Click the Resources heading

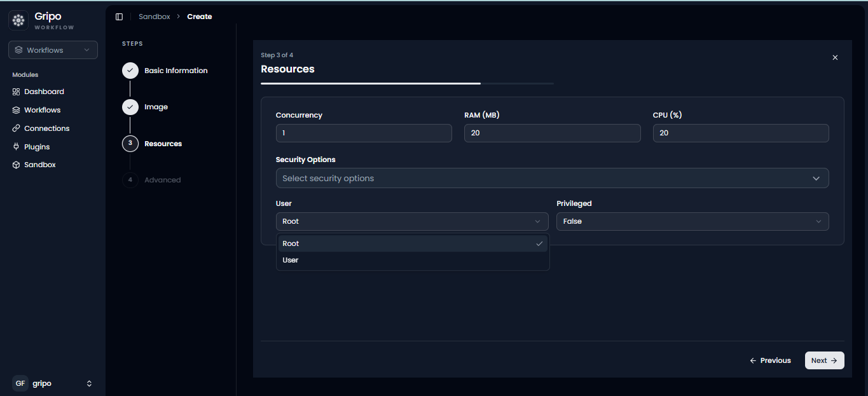coord(287,69)
